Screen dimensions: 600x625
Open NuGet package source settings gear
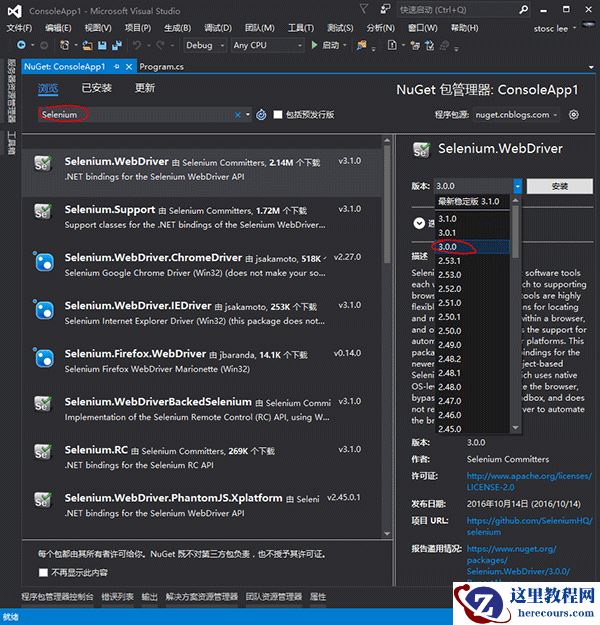(x=574, y=114)
